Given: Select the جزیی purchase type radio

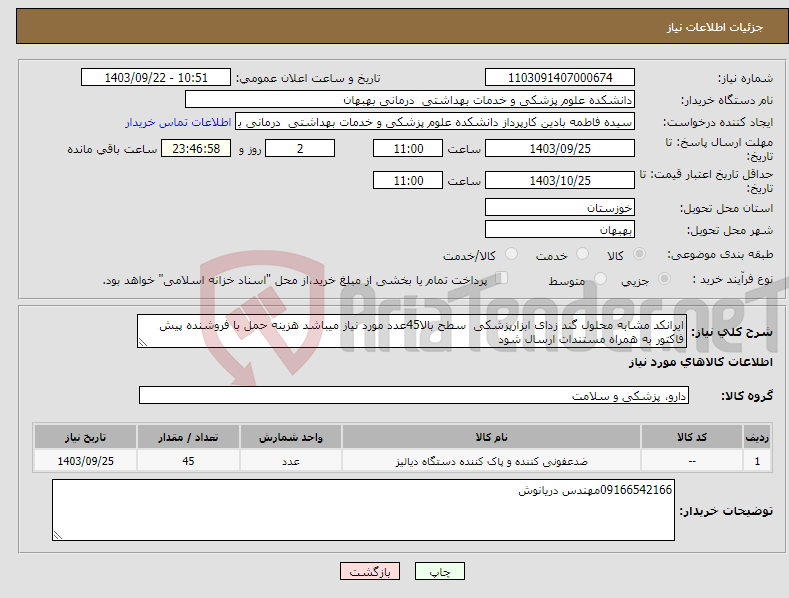Looking at the screenshot, I should [x=664, y=278].
